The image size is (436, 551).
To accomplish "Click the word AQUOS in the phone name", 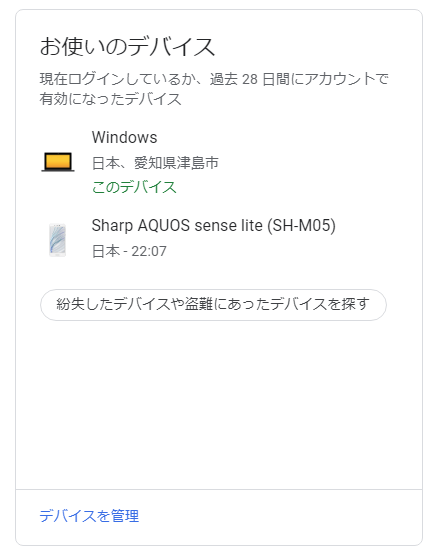I will point(164,226).
